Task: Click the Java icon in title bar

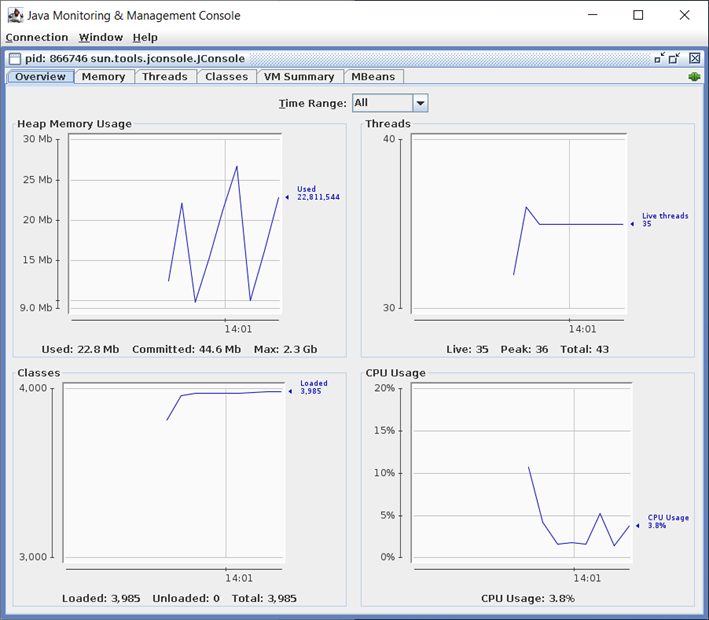Action: point(15,15)
